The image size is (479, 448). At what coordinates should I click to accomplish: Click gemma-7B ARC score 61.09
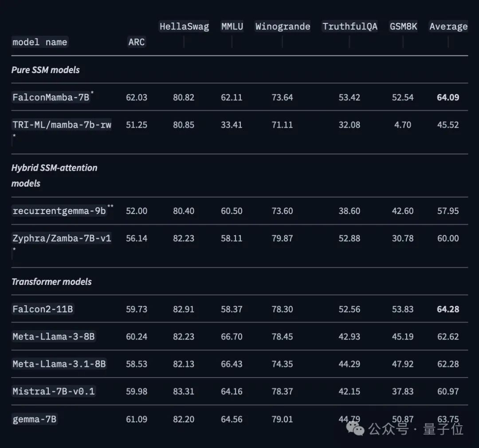coord(137,419)
